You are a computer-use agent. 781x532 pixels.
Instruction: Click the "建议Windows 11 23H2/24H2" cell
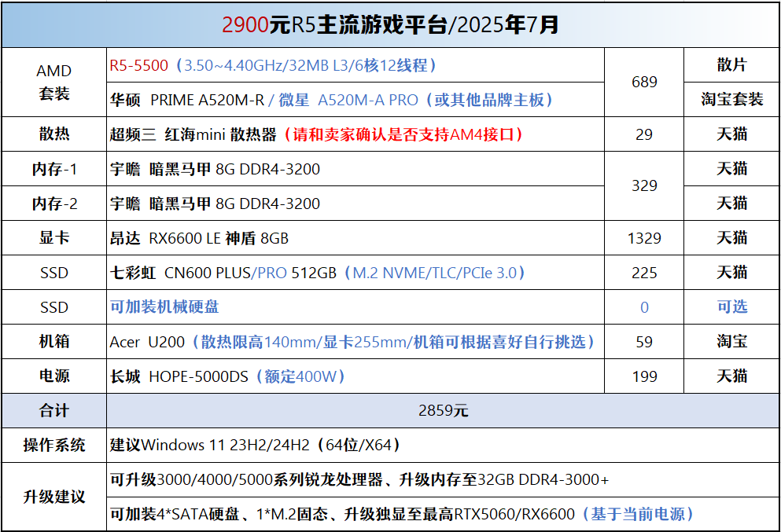(443, 446)
